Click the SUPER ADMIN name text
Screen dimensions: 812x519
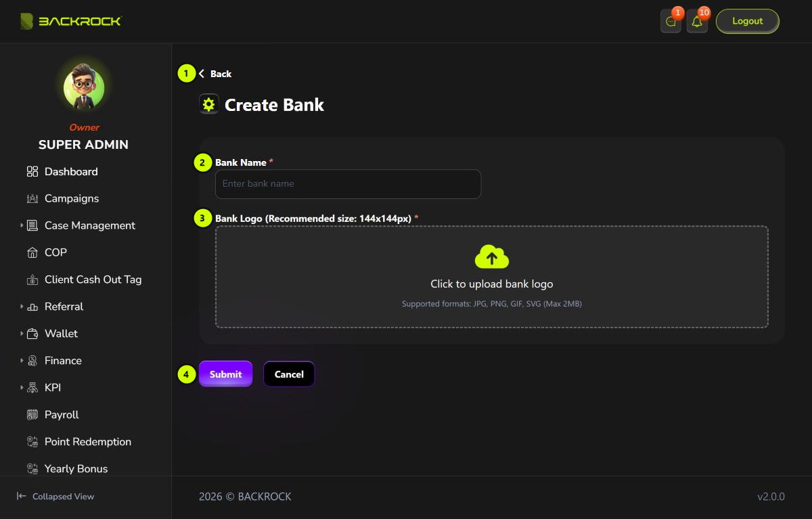coord(83,145)
